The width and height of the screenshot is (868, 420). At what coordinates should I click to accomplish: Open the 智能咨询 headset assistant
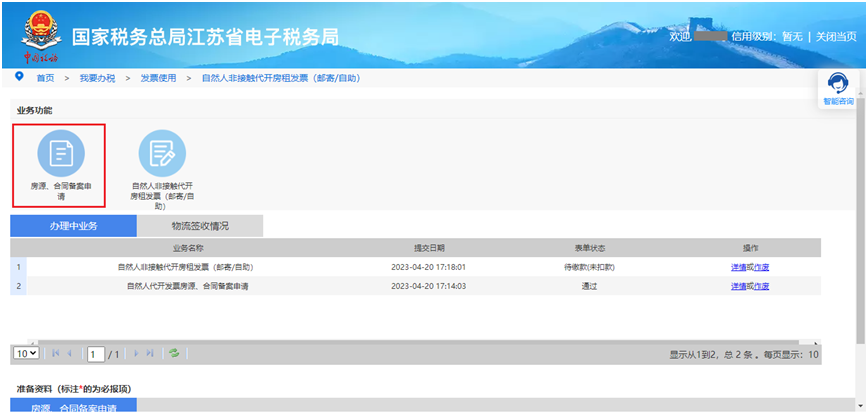coord(838,86)
